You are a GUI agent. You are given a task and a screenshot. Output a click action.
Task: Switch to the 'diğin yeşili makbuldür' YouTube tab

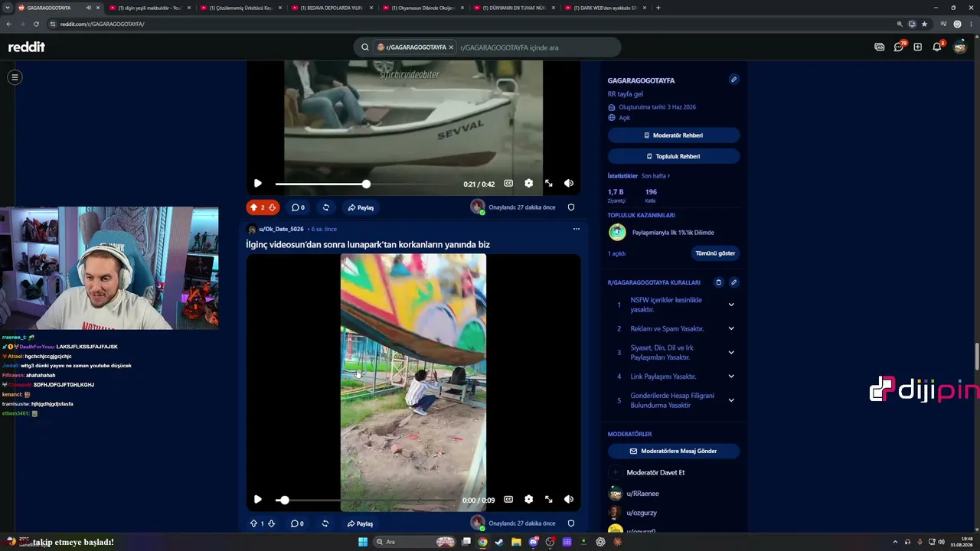(149, 8)
